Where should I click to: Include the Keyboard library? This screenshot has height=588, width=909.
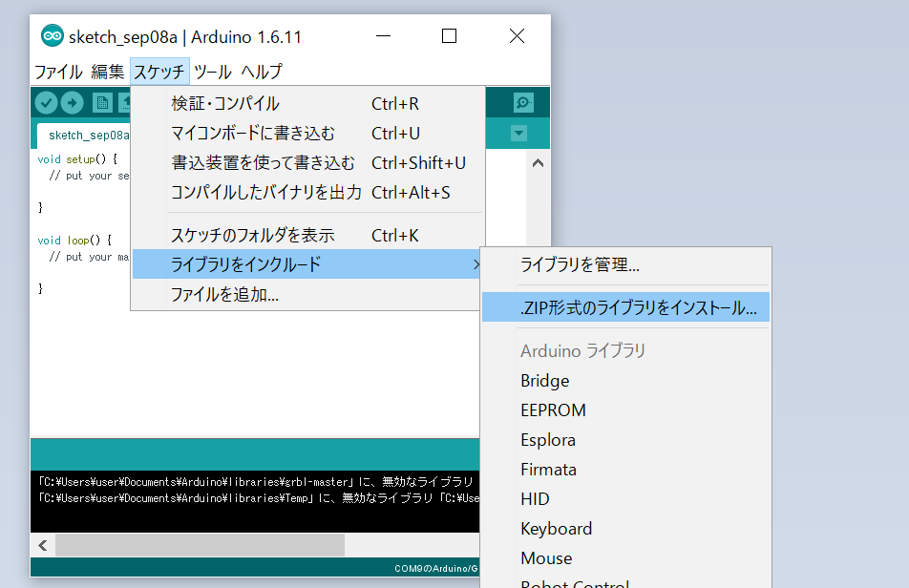(625, 528)
